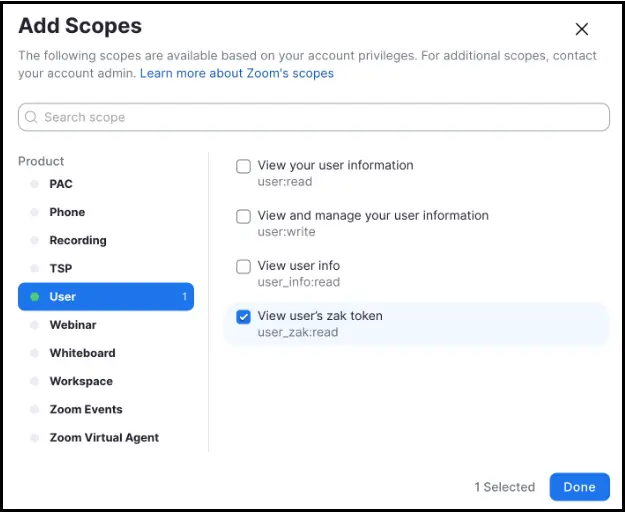
Task: Click the green status dot beside User
Action: click(35, 297)
